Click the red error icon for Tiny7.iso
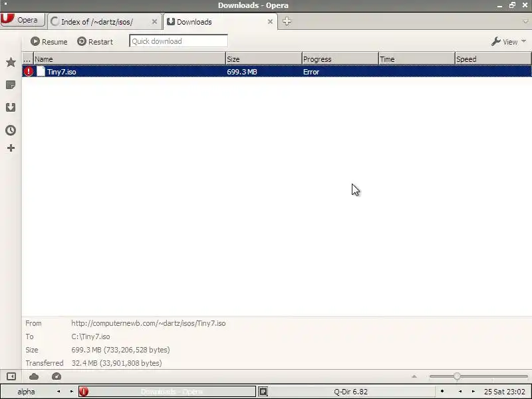The height and width of the screenshot is (399, 532). point(29,72)
